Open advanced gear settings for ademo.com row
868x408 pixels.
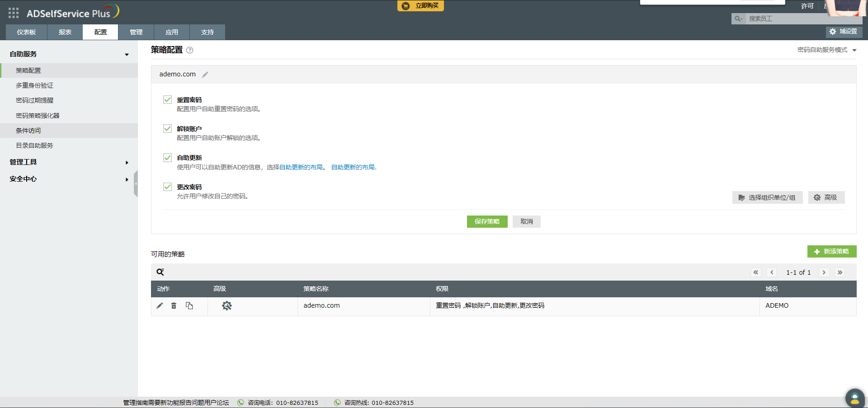click(x=227, y=306)
